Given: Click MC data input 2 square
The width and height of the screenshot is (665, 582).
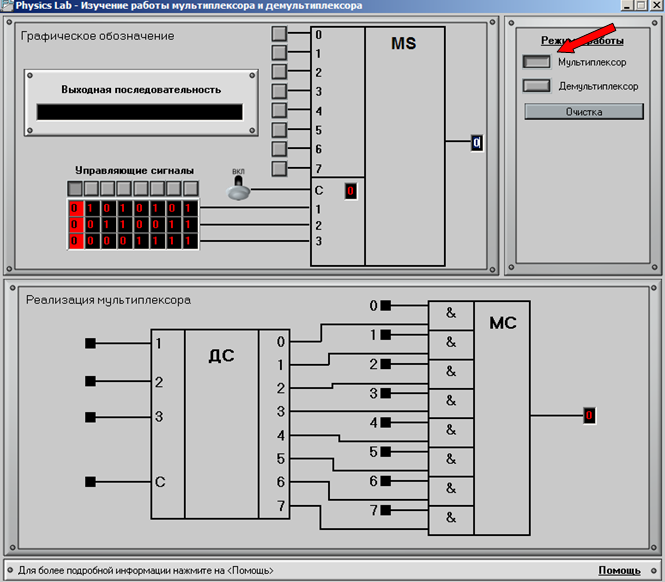Looking at the screenshot, I should tap(386, 364).
